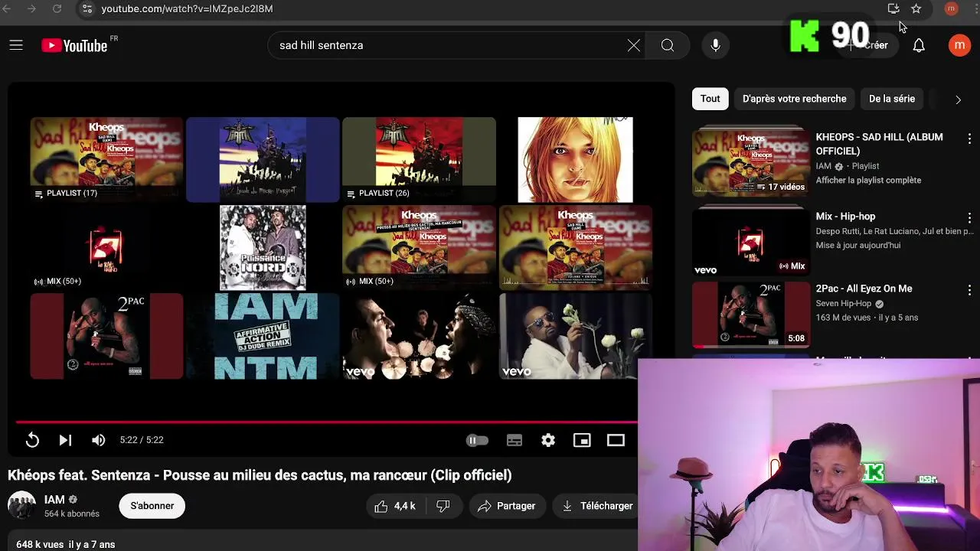The height and width of the screenshot is (551, 980).
Task: Open the IAM channel name link
Action: click(x=54, y=499)
